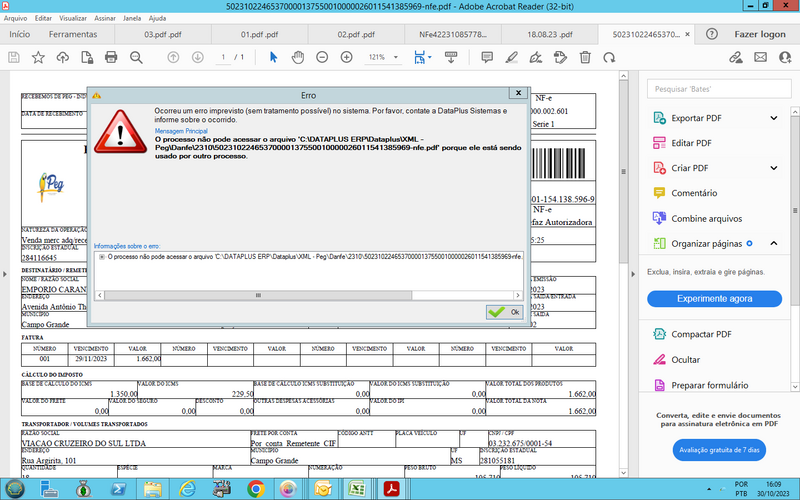Screen dimensions: 800x500
Task: Open the Ajuda menu
Action: (157, 18)
